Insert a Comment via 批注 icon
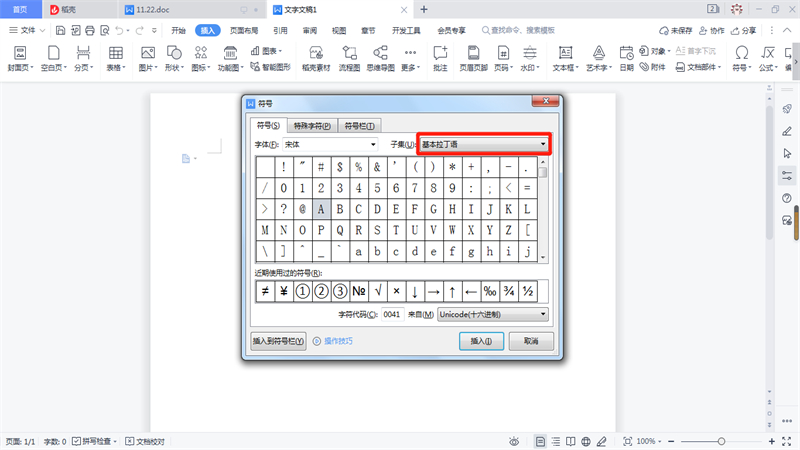The image size is (800, 450). point(440,57)
